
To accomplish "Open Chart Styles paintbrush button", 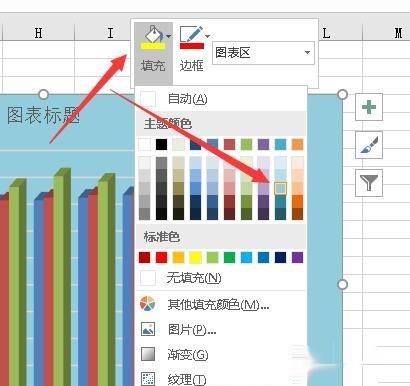I will click(x=369, y=145).
